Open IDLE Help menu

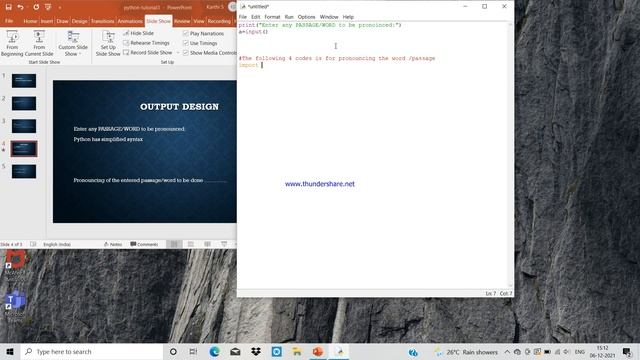click(x=348, y=17)
